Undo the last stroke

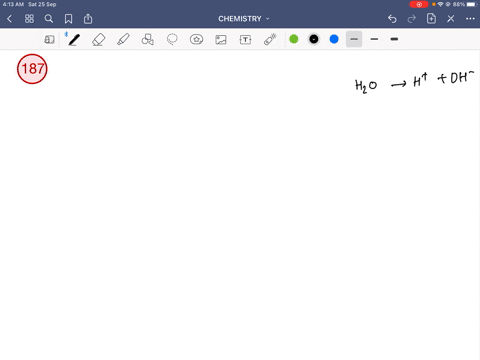pos(392,19)
